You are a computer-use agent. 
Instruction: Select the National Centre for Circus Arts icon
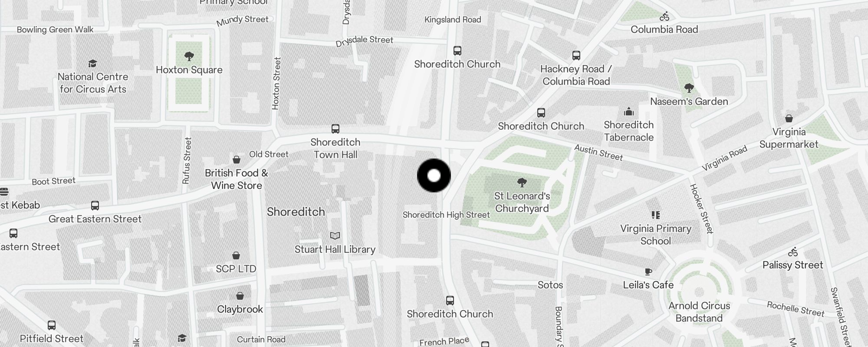92,63
